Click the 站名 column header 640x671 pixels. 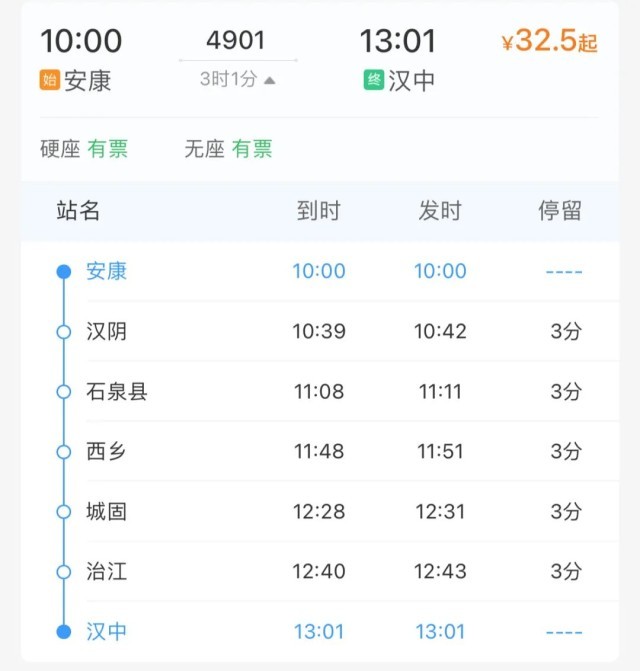(78, 211)
